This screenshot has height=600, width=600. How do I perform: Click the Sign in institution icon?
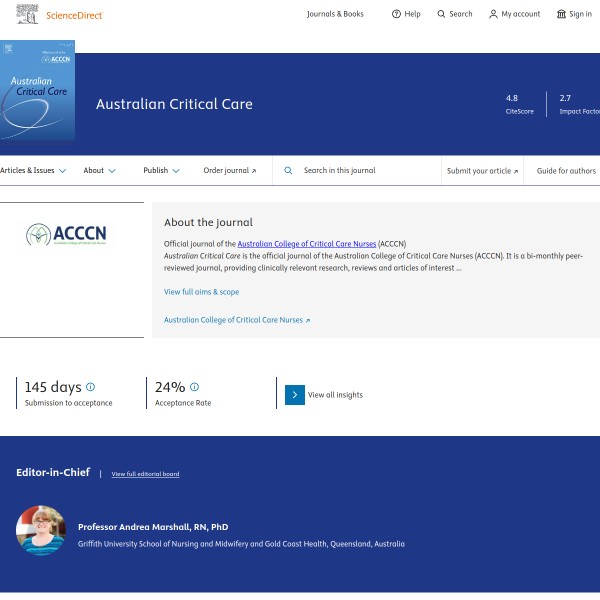[561, 14]
